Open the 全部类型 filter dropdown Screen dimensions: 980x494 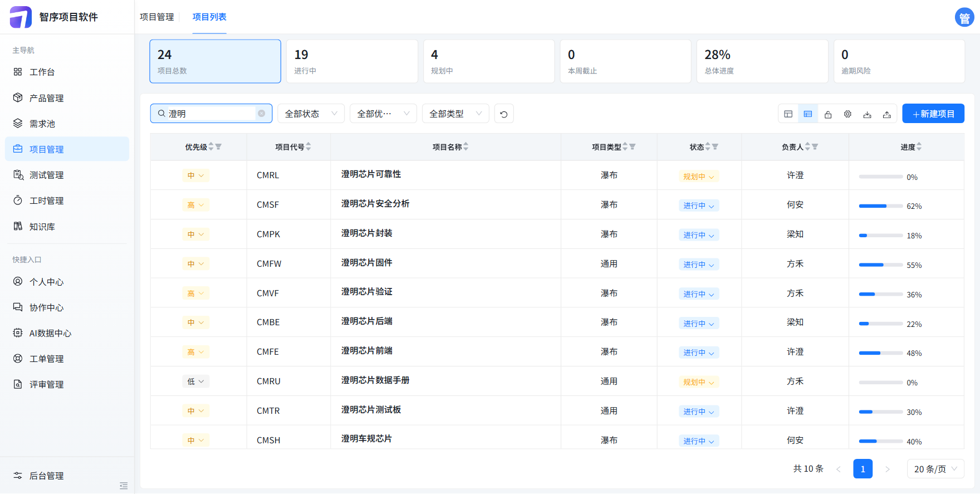click(x=455, y=114)
